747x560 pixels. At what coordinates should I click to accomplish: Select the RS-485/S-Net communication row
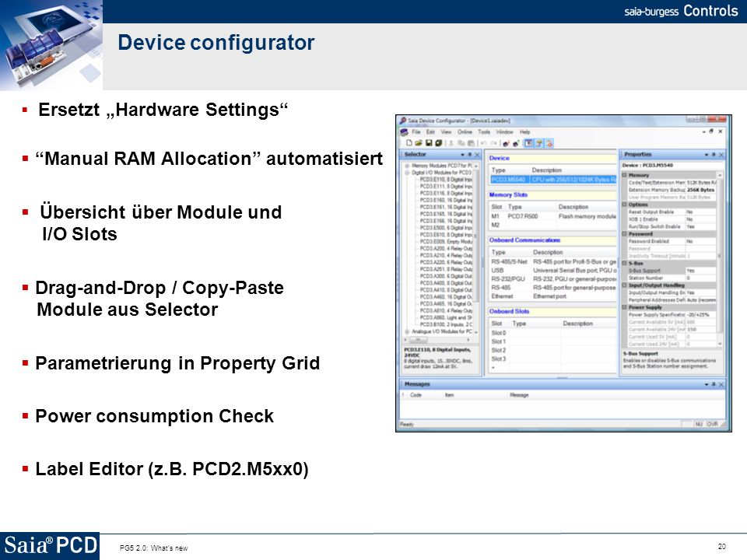coord(552,261)
